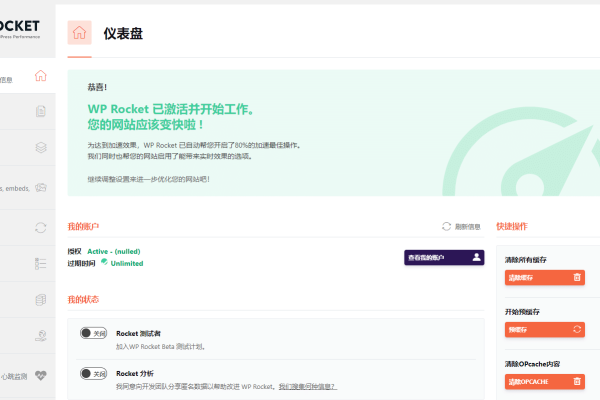
Task: Click the WP Rocket logo
Action: pyautogui.click(x=20, y=24)
